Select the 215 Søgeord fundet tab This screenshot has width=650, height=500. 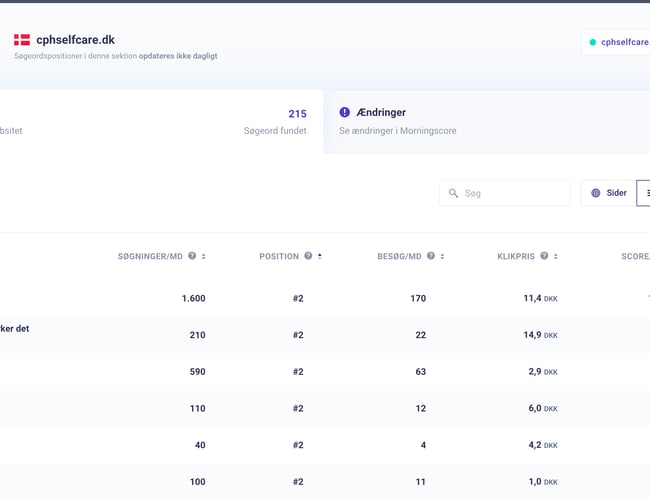tap(160, 121)
